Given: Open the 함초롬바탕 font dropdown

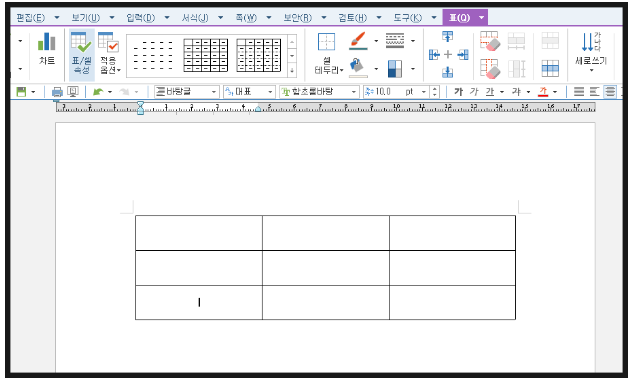Looking at the screenshot, I should 319,92.
